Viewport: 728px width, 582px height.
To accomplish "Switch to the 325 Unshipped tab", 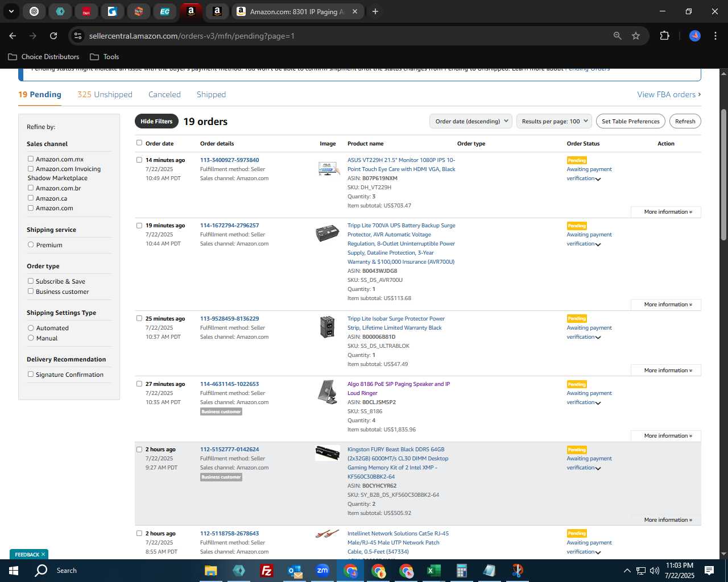I will pos(105,94).
